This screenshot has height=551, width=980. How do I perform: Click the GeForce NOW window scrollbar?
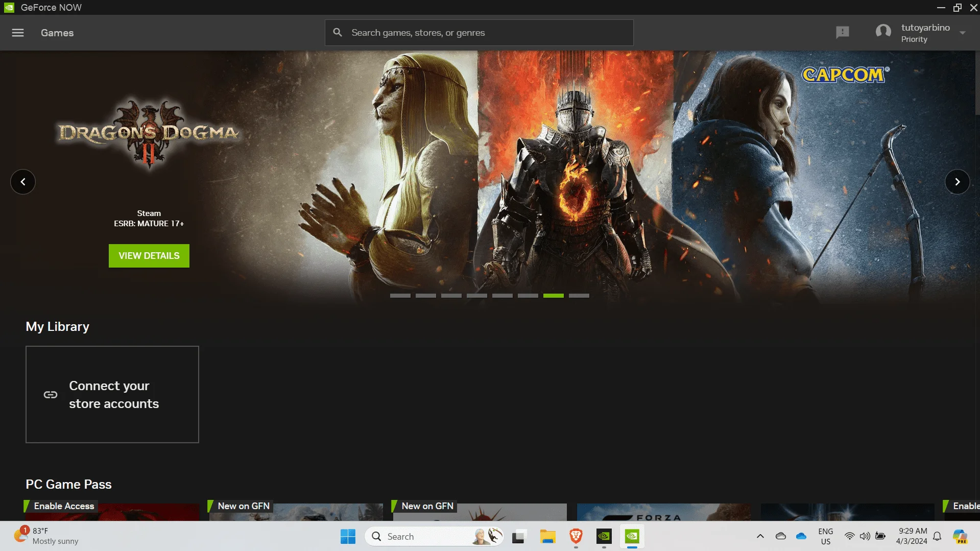tap(977, 82)
